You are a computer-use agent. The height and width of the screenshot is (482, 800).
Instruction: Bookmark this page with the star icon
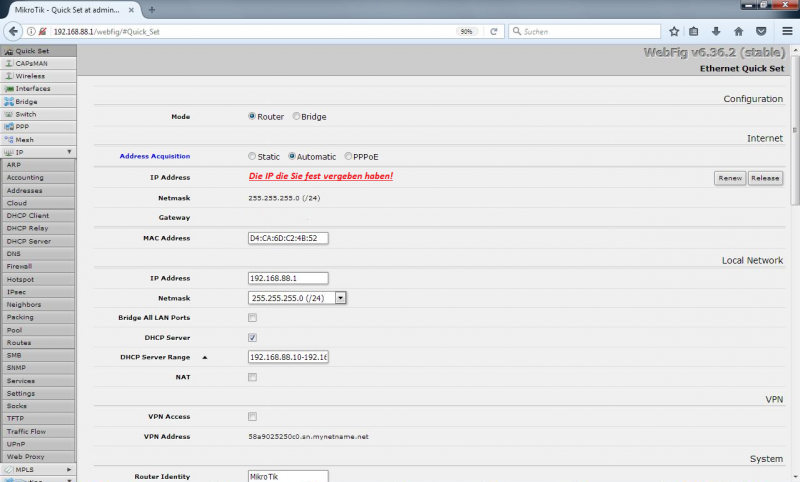point(674,31)
